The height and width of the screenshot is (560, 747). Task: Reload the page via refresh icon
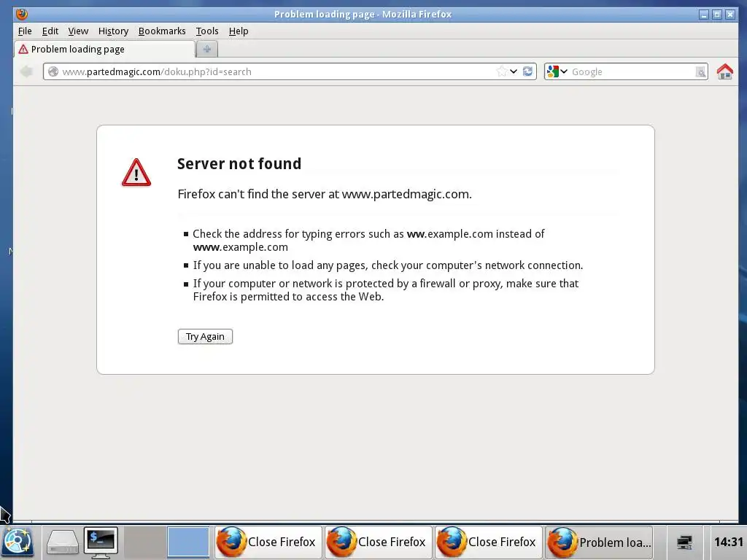[x=528, y=71]
